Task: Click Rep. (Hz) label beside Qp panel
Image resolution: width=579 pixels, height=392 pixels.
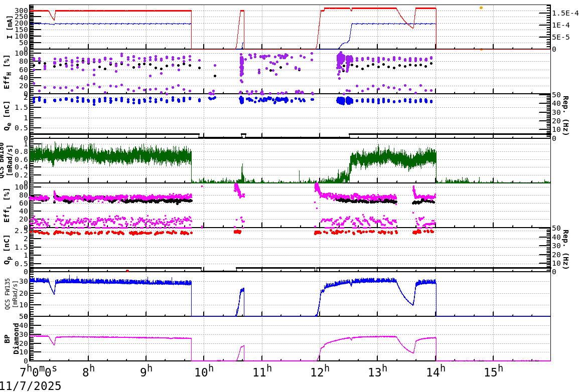Action: click(x=565, y=249)
